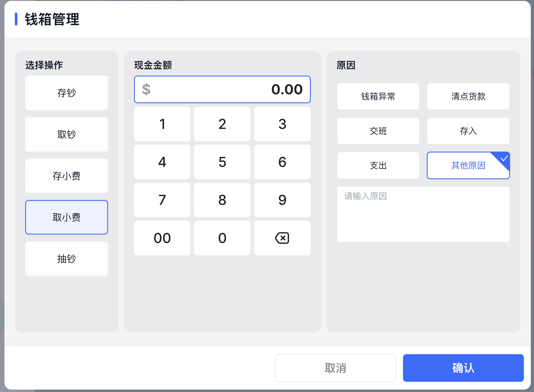534x392 pixels.
Task: Tap the single 0 key
Action: click(222, 238)
